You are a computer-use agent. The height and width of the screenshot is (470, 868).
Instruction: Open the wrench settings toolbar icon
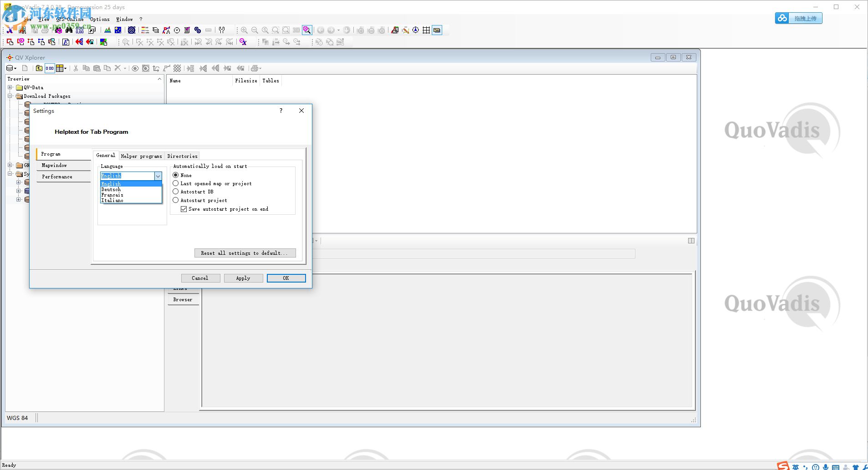coord(222,30)
